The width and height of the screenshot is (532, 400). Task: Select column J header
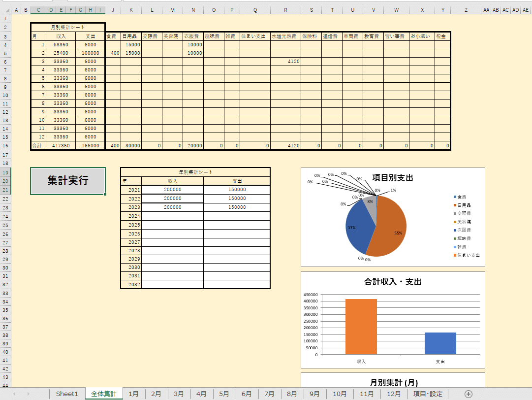tap(113, 10)
